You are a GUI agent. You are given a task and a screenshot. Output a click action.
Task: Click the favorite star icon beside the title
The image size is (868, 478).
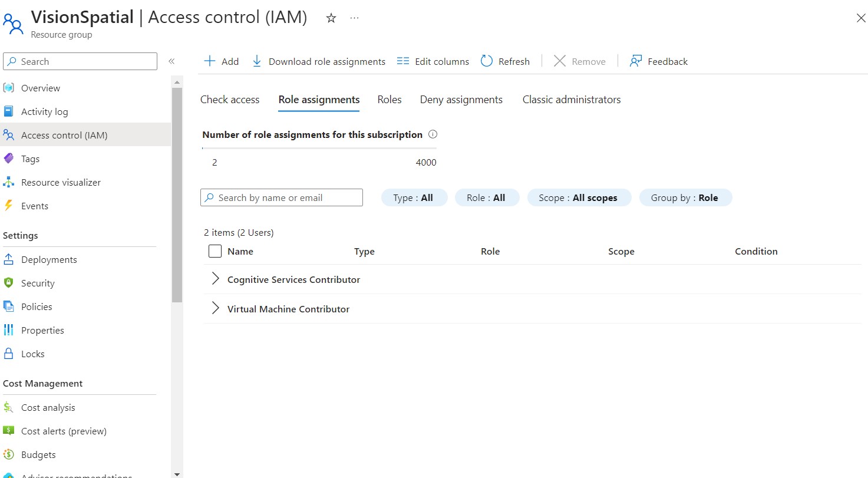pyautogui.click(x=331, y=18)
